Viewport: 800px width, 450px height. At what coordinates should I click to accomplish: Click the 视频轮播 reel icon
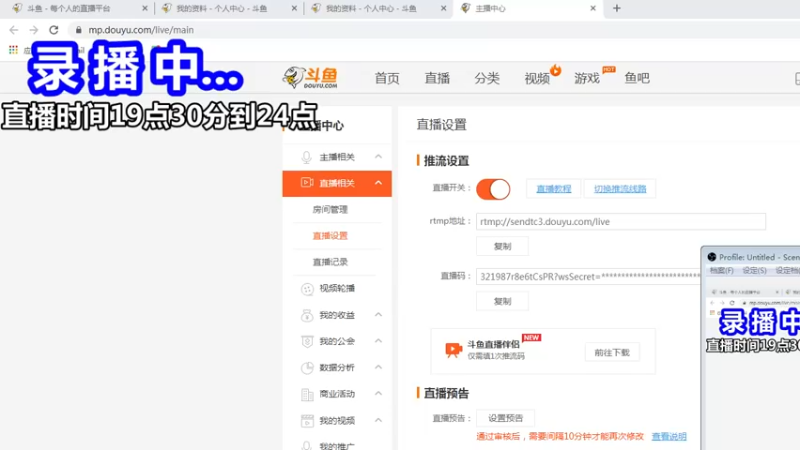(307, 289)
